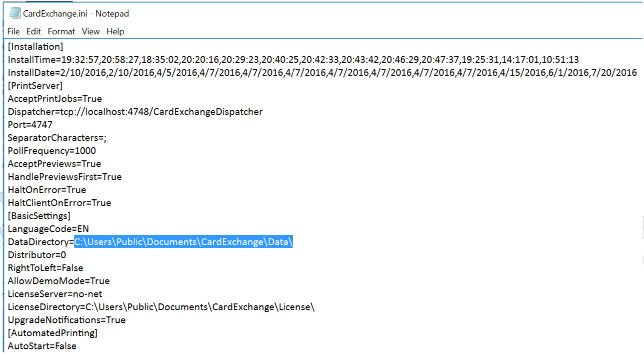Click the InstallDate line

[x=322, y=73]
